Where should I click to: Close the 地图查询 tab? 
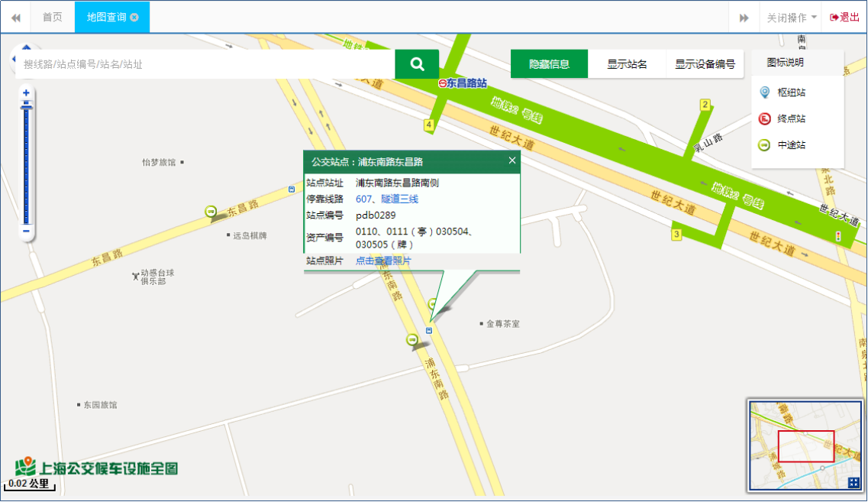[x=134, y=18]
